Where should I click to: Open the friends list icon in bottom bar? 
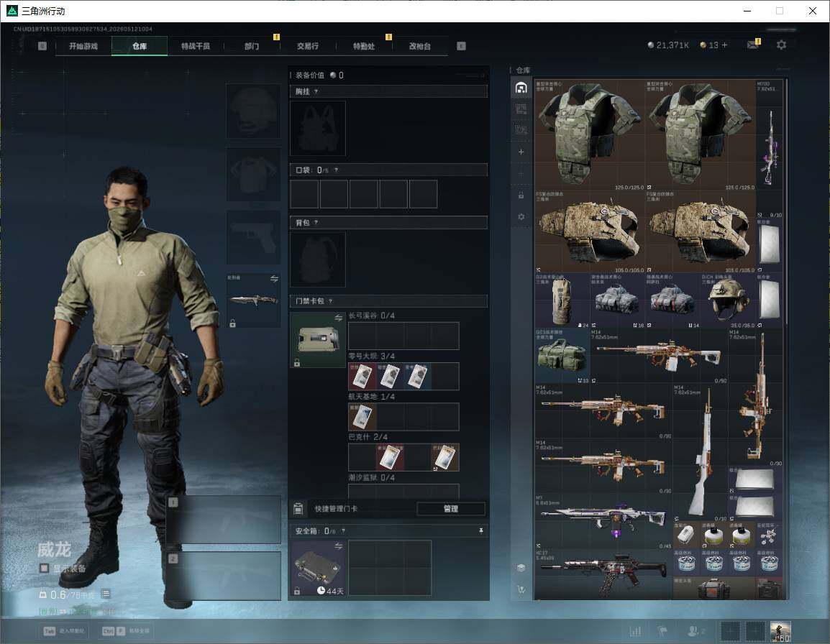coord(695,631)
